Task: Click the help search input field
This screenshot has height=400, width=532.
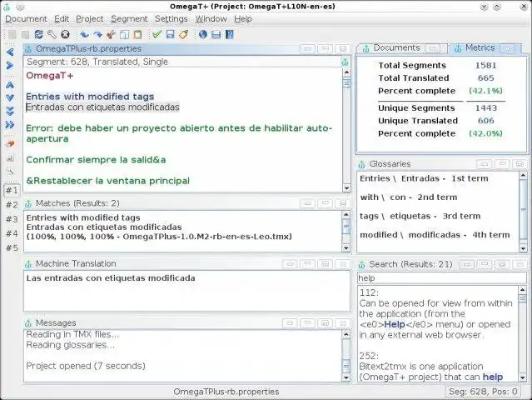Action: tap(442, 278)
